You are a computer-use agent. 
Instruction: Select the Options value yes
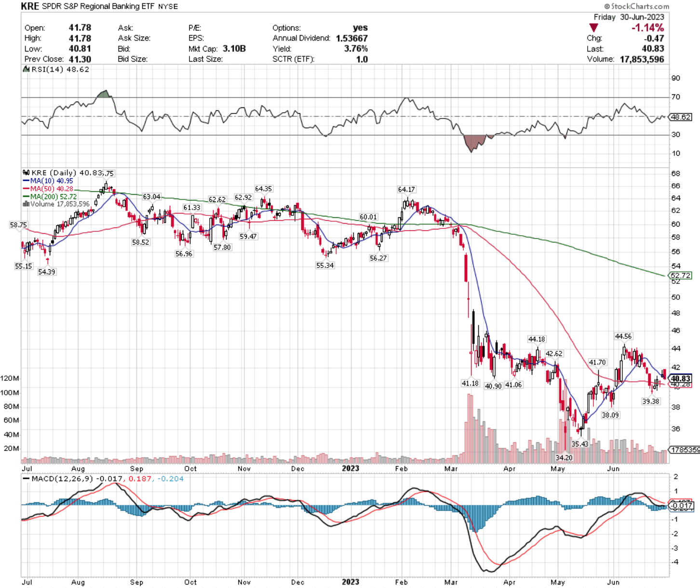click(360, 28)
